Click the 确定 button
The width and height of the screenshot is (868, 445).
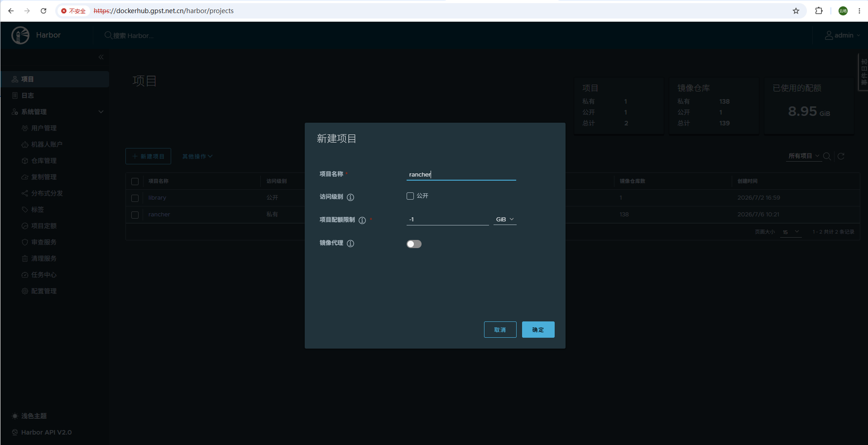538,330
